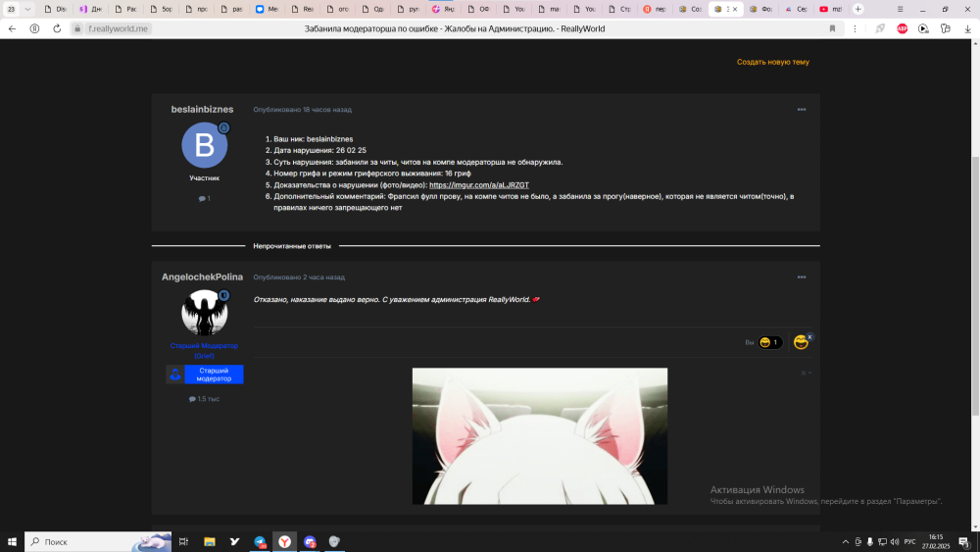The image size is (980, 552).
Task: Expand the tab groups chevron next to 23
Action: [x=27, y=10]
